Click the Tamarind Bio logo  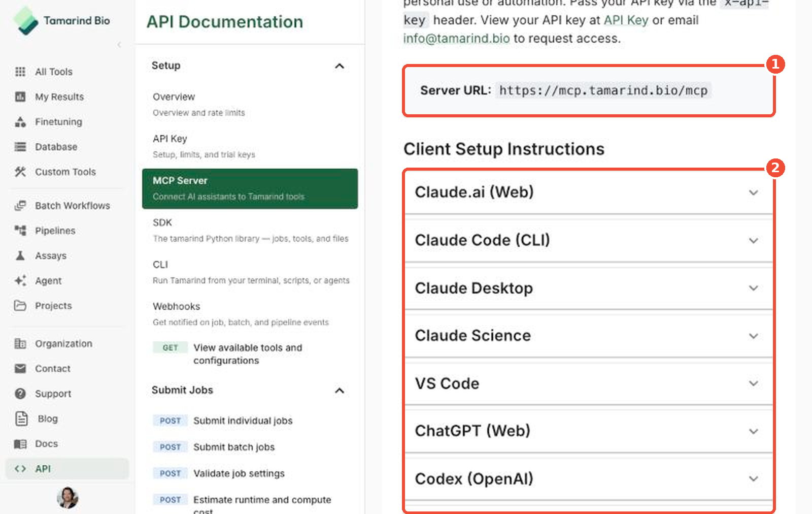(x=62, y=21)
